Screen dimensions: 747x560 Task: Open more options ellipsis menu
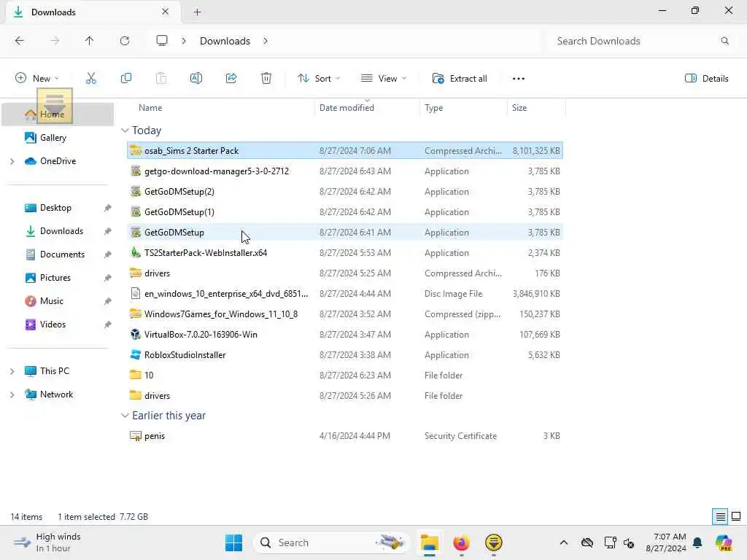tap(519, 79)
